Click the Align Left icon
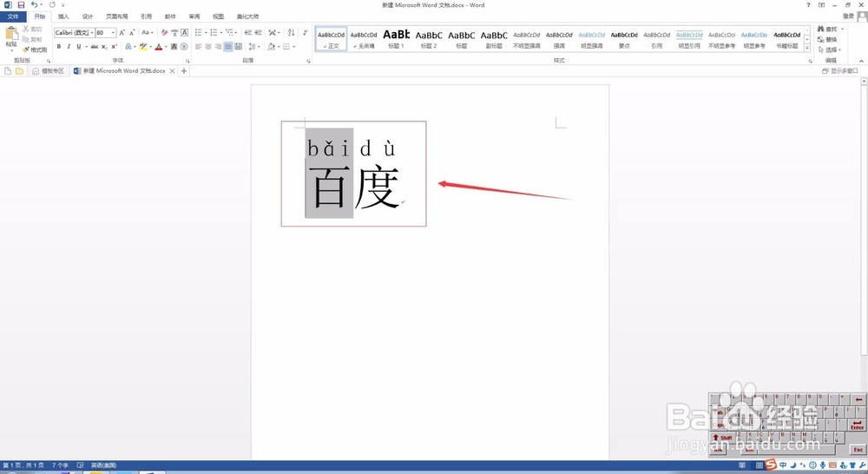Screen dimensions: 868x474 [x=198, y=47]
